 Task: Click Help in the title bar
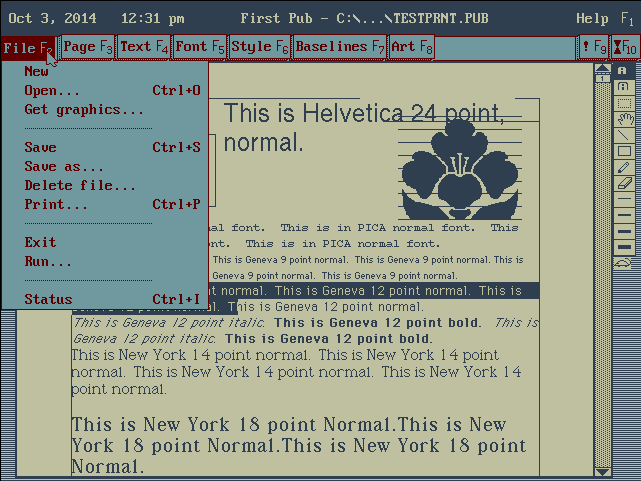591,19
